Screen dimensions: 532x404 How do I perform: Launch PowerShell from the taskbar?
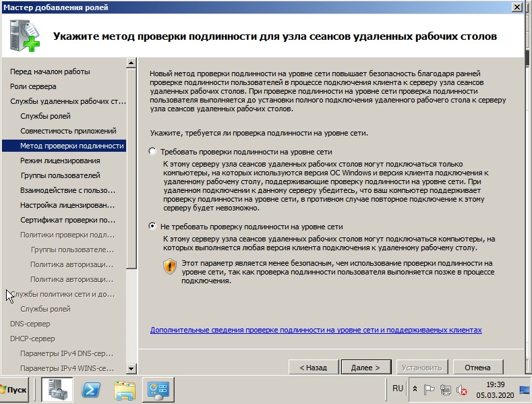[91, 389]
